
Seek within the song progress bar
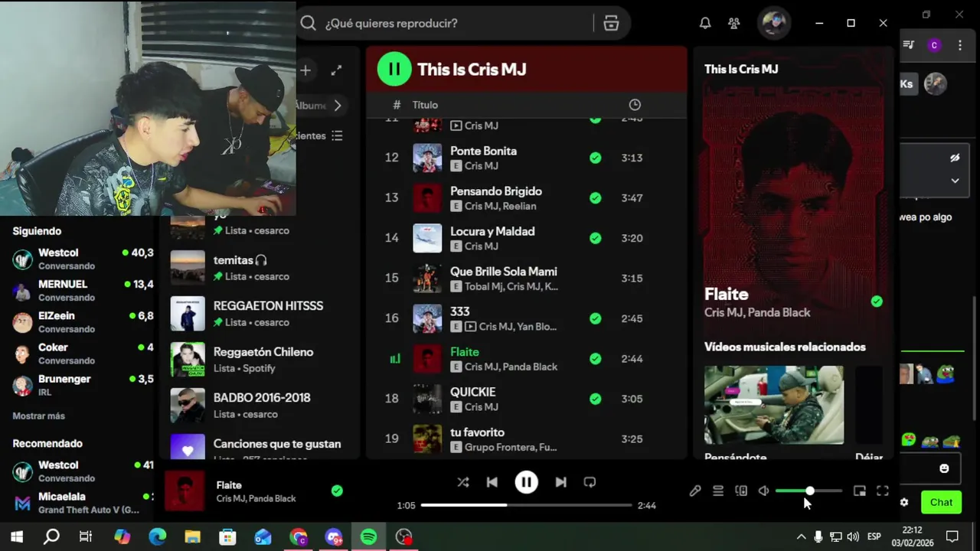point(527,505)
